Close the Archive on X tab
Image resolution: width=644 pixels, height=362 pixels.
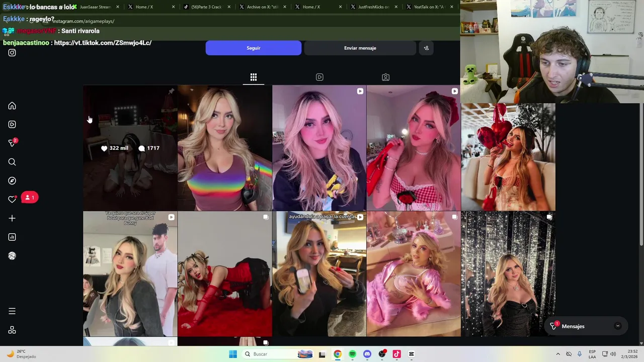(285, 7)
